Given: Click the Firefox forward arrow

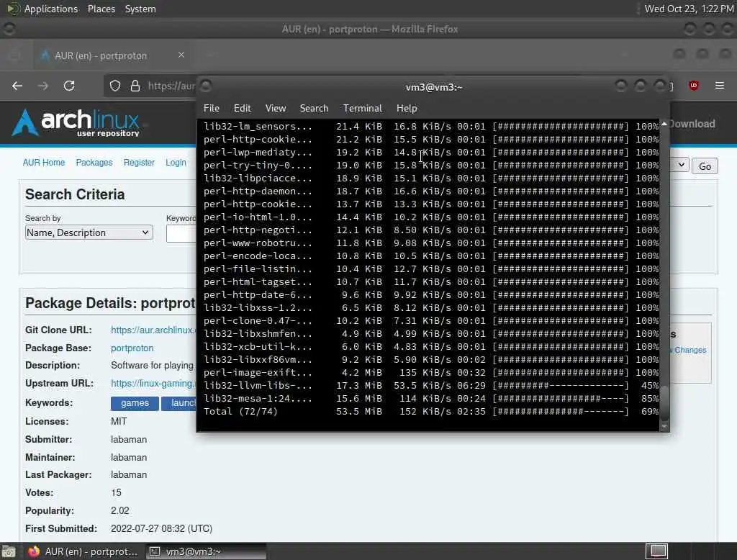Looking at the screenshot, I should [x=43, y=86].
